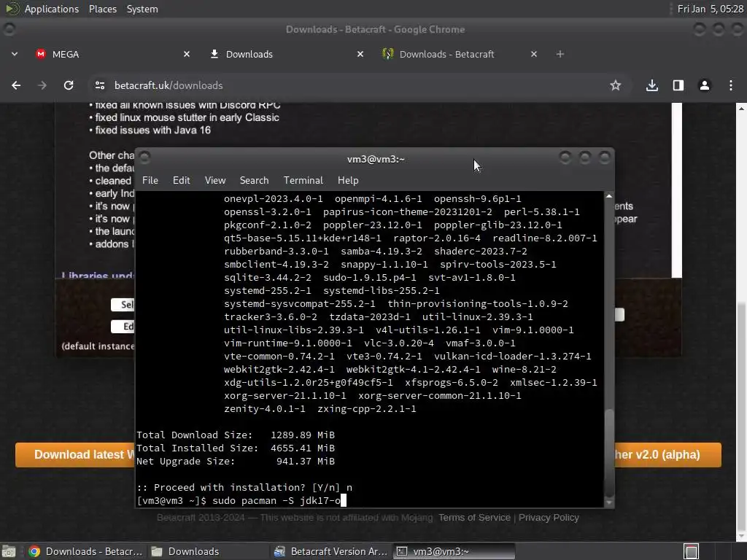Open terminal View menu
Viewport: 747px width, 560px height.
pos(215,181)
